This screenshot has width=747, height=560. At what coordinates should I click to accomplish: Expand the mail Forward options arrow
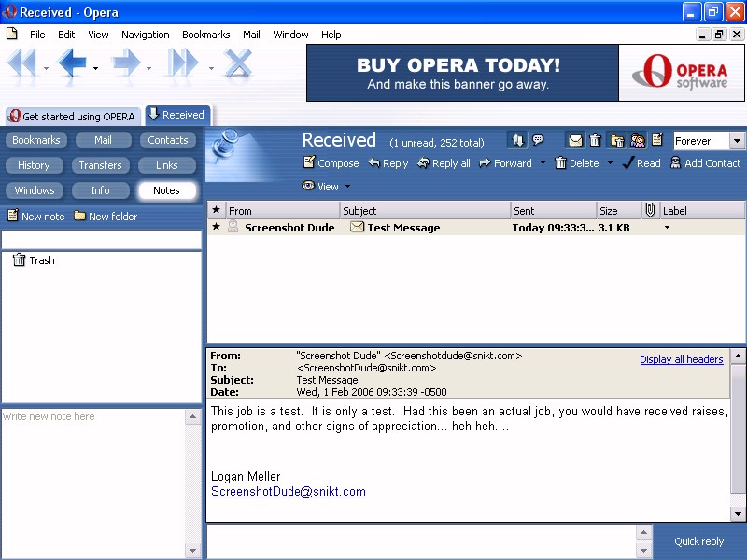tap(543, 163)
